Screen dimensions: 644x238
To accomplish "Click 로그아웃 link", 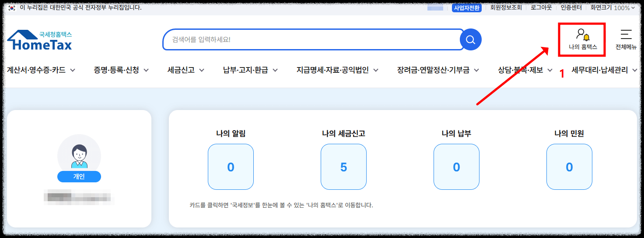I will [541, 8].
